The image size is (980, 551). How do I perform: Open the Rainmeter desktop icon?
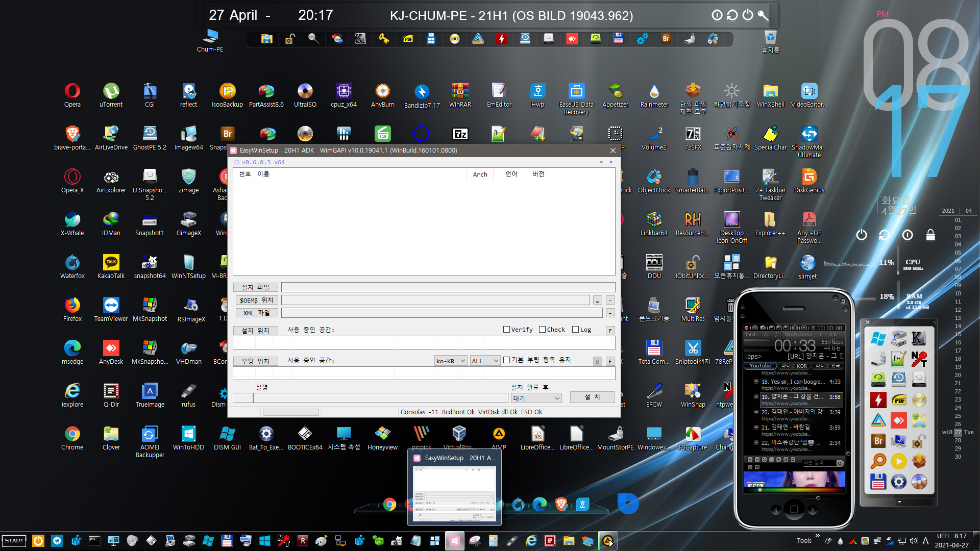pos(654,95)
